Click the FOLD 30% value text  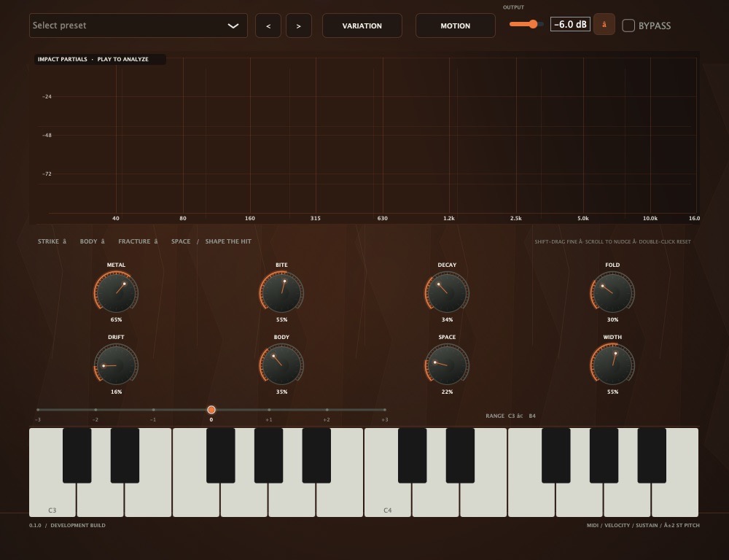click(x=612, y=319)
